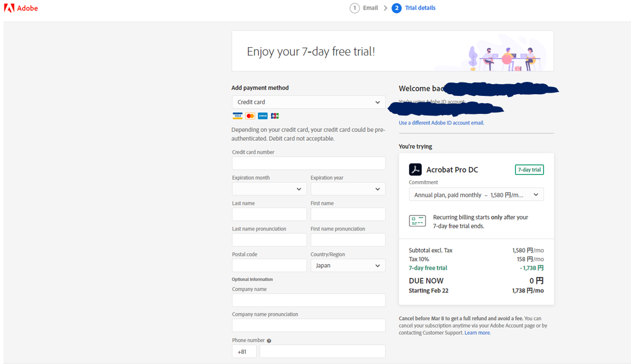
Task: Click the American Express card icon
Action: coord(262,116)
